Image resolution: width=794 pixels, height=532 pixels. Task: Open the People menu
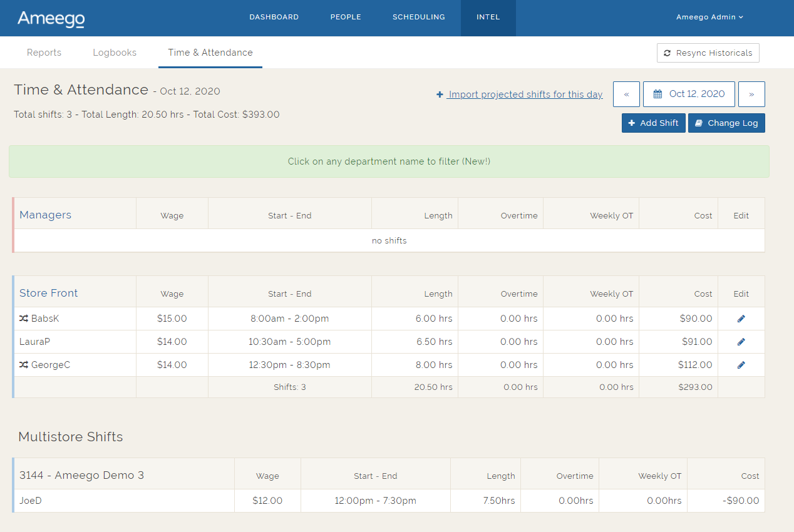tap(346, 18)
